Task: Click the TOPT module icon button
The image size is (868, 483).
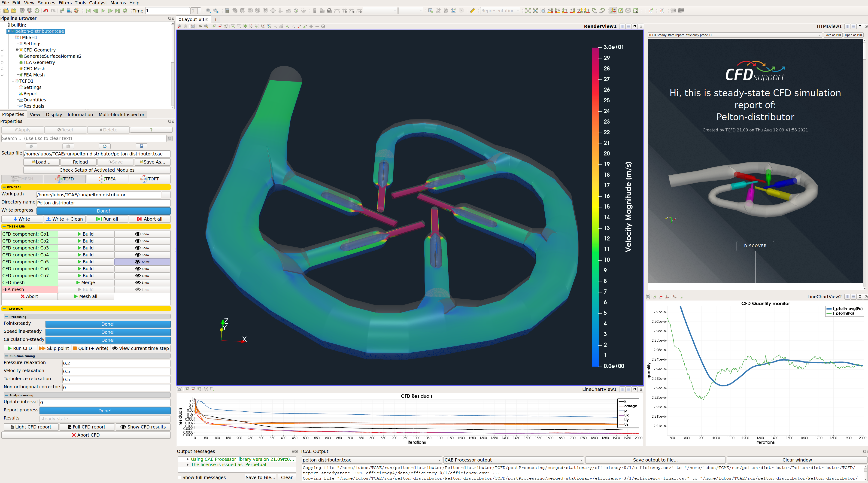Action: click(x=150, y=179)
